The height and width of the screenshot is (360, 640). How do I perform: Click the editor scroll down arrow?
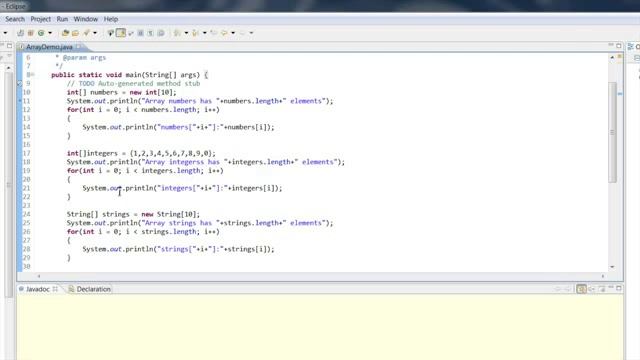tap(612, 267)
